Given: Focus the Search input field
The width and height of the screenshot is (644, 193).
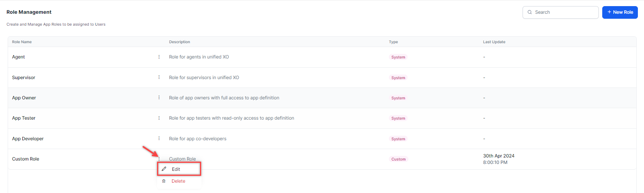Looking at the screenshot, I should 565,12.
